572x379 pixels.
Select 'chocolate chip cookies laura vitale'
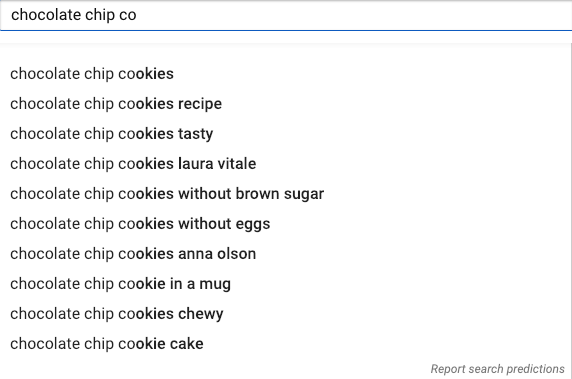(286, 164)
